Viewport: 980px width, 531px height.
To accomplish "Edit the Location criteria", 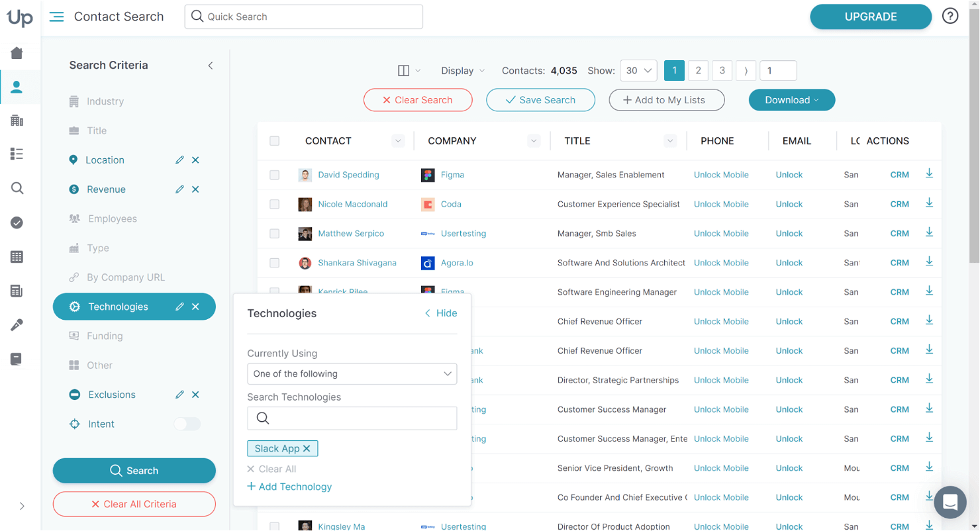I will 179,160.
